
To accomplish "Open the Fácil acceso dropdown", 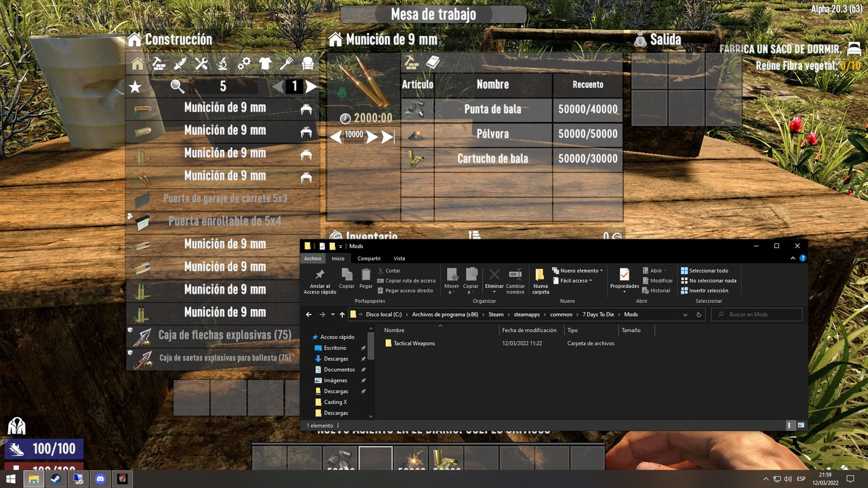I will pyautogui.click(x=573, y=281).
